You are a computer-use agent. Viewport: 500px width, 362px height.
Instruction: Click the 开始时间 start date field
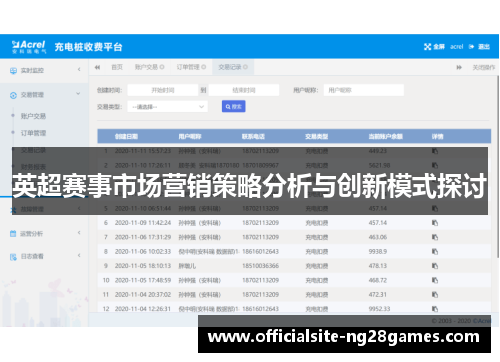(x=163, y=90)
